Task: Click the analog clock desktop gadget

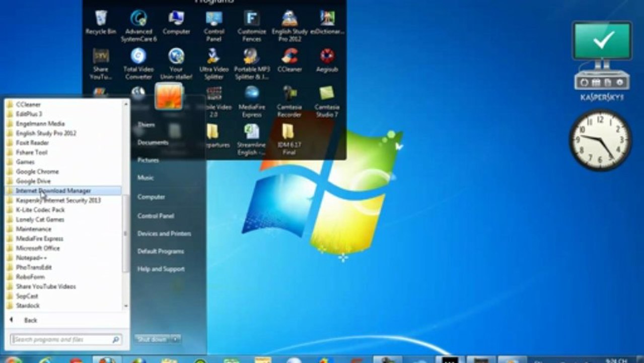Action: pos(600,141)
